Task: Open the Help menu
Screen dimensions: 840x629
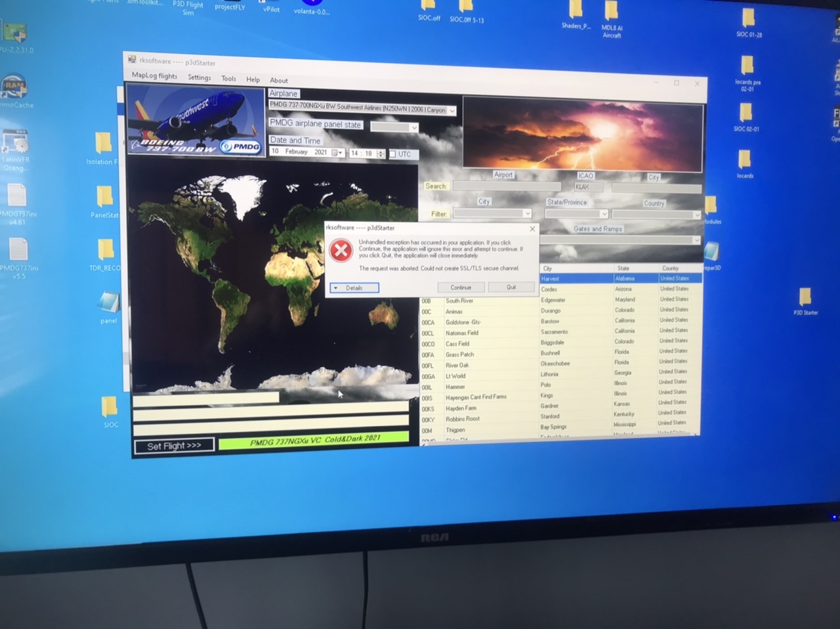Action: (x=253, y=79)
